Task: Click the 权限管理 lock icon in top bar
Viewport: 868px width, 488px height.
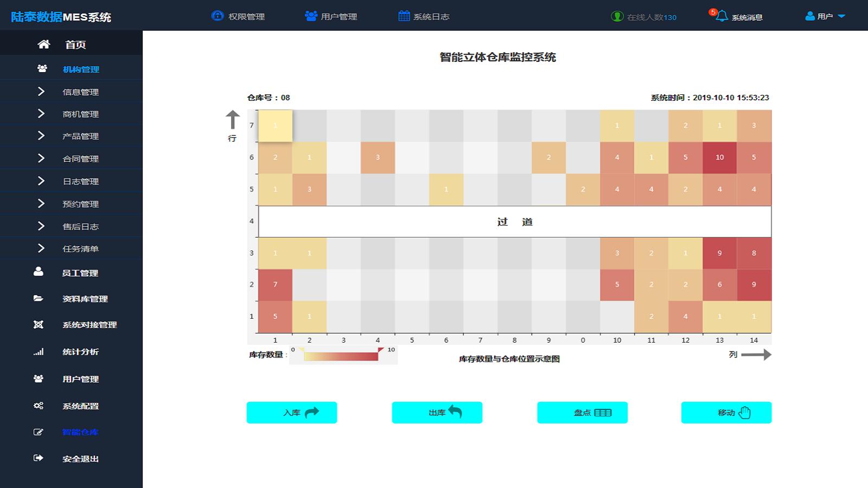Action: click(x=218, y=16)
